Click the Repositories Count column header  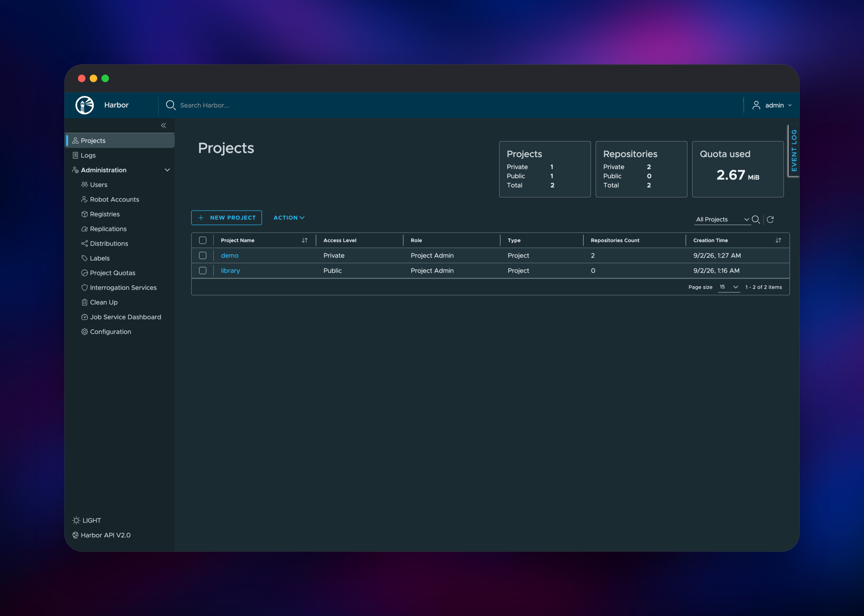[615, 241]
